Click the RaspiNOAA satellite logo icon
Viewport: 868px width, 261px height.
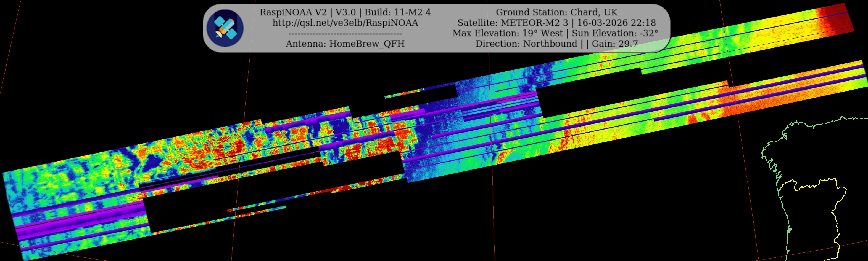(x=225, y=28)
